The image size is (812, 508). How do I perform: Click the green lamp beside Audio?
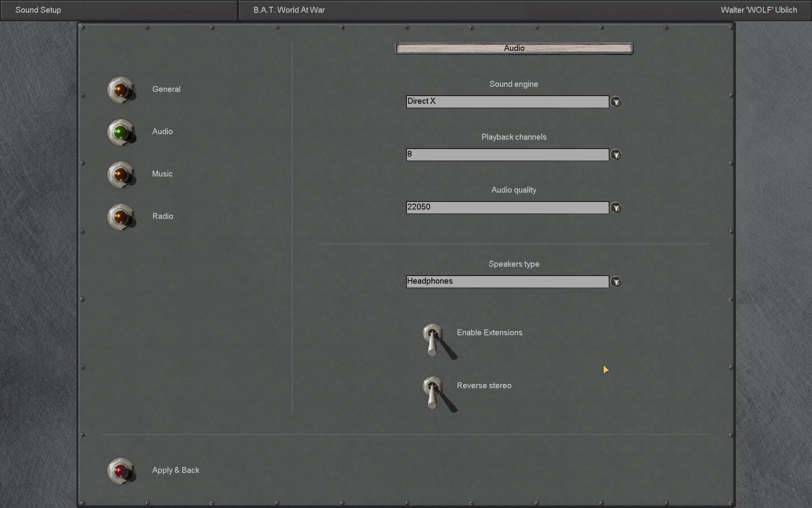tap(121, 132)
